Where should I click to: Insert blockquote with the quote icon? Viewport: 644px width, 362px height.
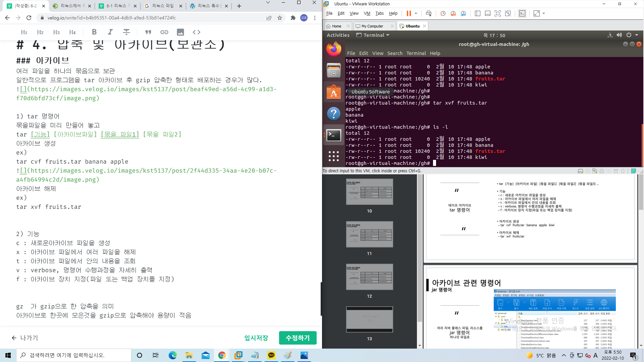(x=148, y=32)
